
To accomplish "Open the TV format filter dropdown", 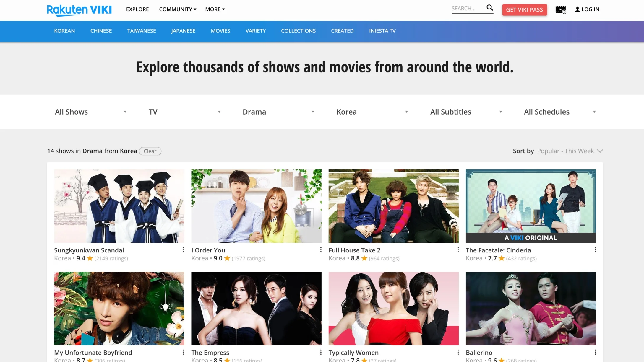I will (x=184, y=112).
